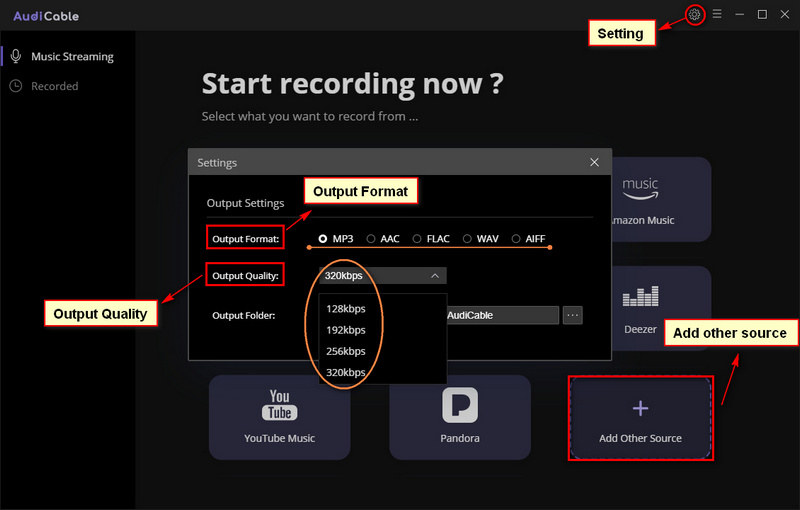This screenshot has height=510, width=800.
Task: Click the microphone icon beside Music Streaming
Action: (x=16, y=56)
